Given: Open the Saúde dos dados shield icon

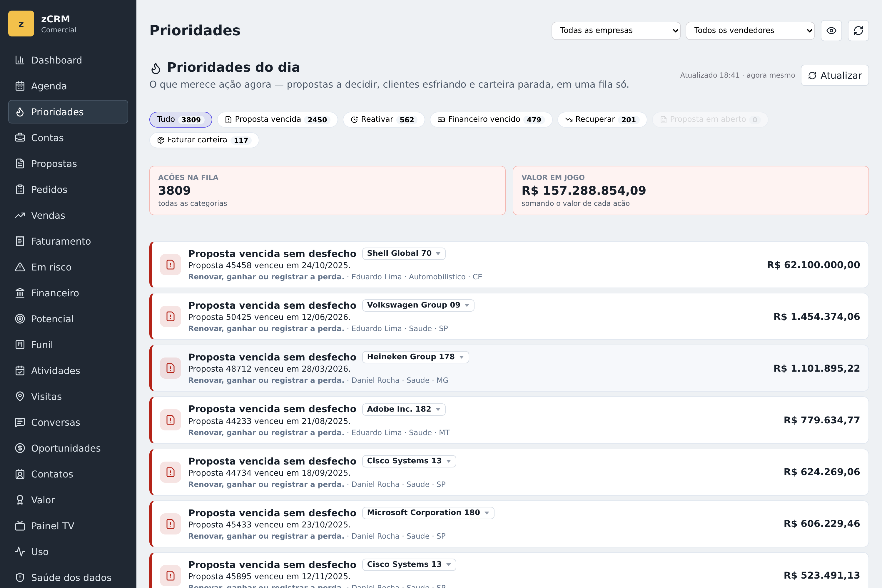Looking at the screenshot, I should coord(20,577).
